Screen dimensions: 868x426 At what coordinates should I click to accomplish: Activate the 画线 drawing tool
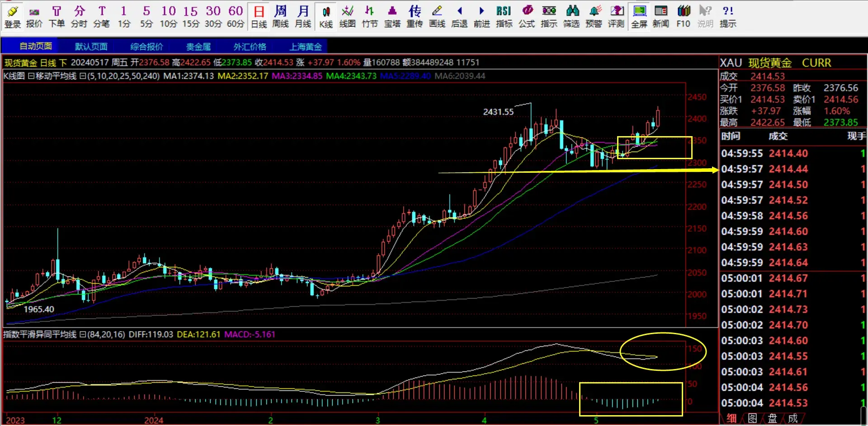coord(437,16)
